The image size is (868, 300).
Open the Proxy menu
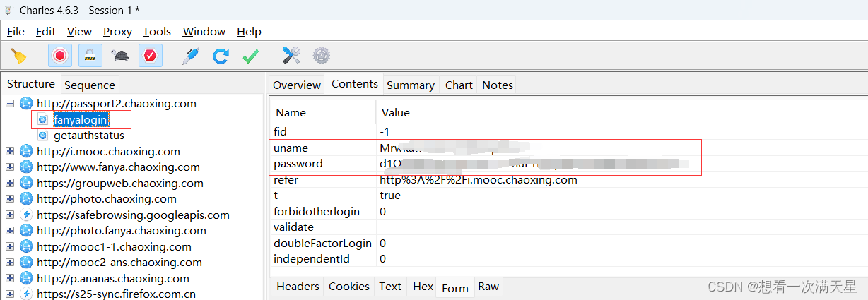pyautogui.click(x=117, y=31)
